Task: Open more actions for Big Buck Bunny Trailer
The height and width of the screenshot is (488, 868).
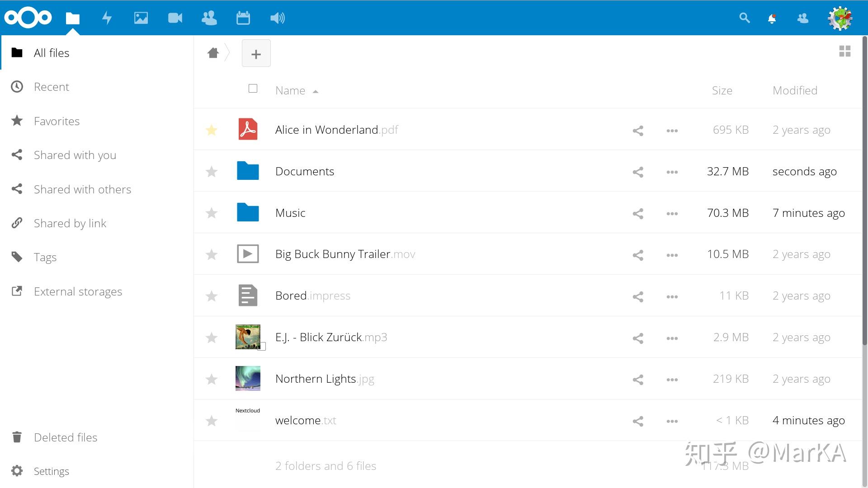Action: 672,255
